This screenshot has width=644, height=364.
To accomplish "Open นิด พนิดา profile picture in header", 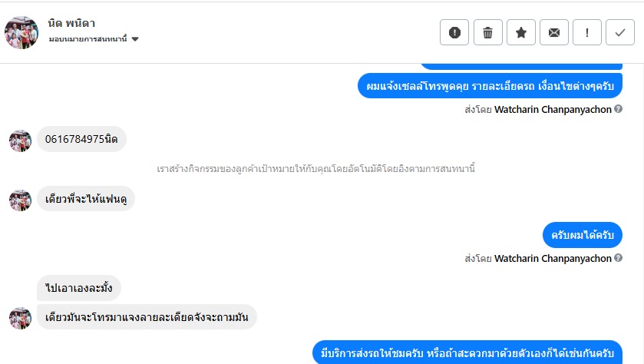I will point(21,32).
